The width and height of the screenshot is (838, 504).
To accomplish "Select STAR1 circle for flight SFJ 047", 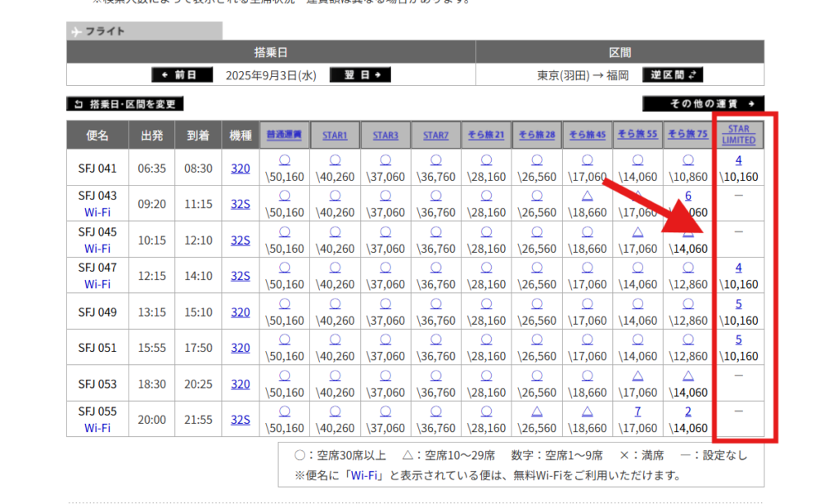I will point(336,268).
